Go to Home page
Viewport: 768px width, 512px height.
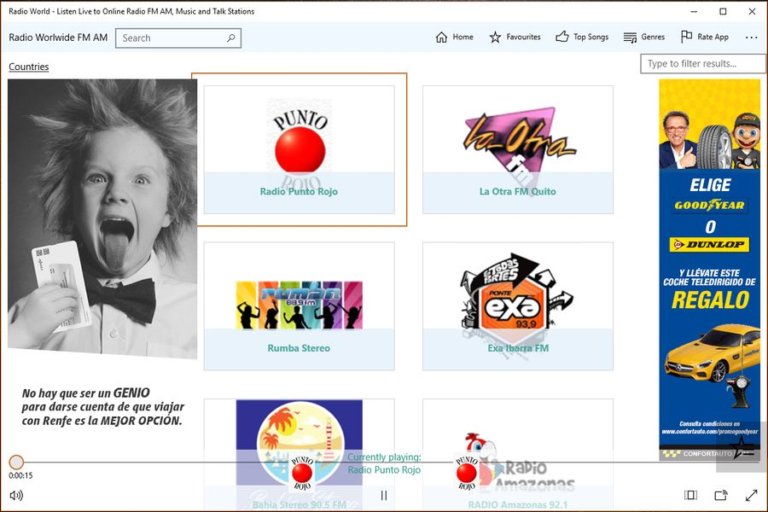pos(454,37)
